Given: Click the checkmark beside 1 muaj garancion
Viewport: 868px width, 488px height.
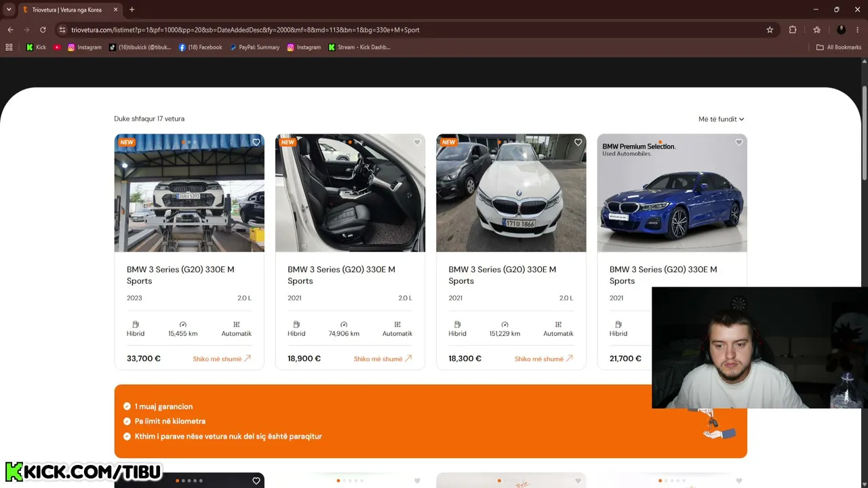Looking at the screenshot, I should (127, 407).
